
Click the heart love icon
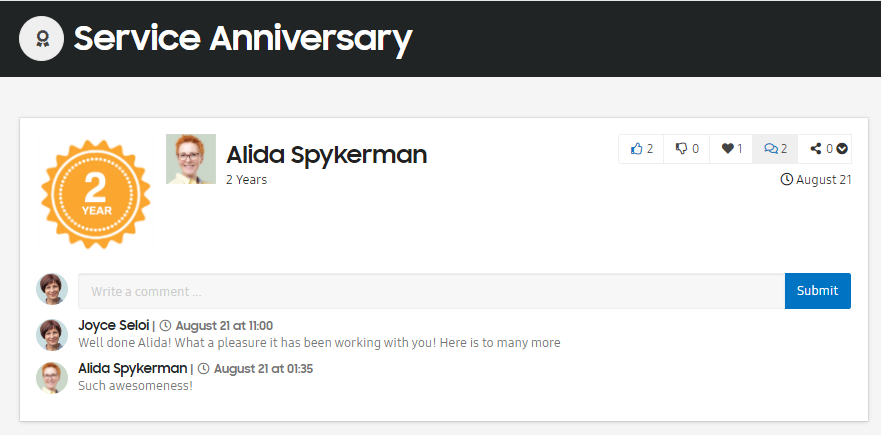(728, 149)
